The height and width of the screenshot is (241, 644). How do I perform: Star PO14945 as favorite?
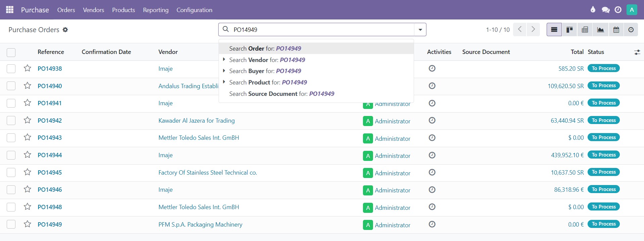click(28, 172)
